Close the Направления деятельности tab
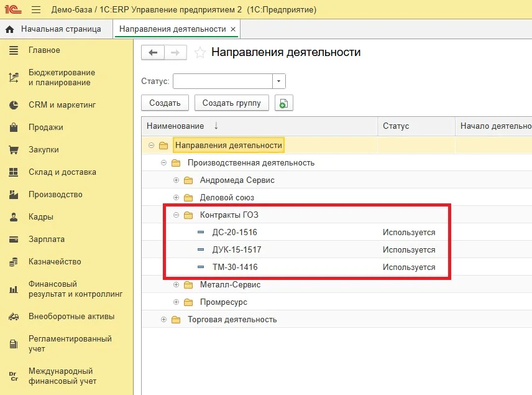The image size is (532, 395). pyautogui.click(x=233, y=29)
